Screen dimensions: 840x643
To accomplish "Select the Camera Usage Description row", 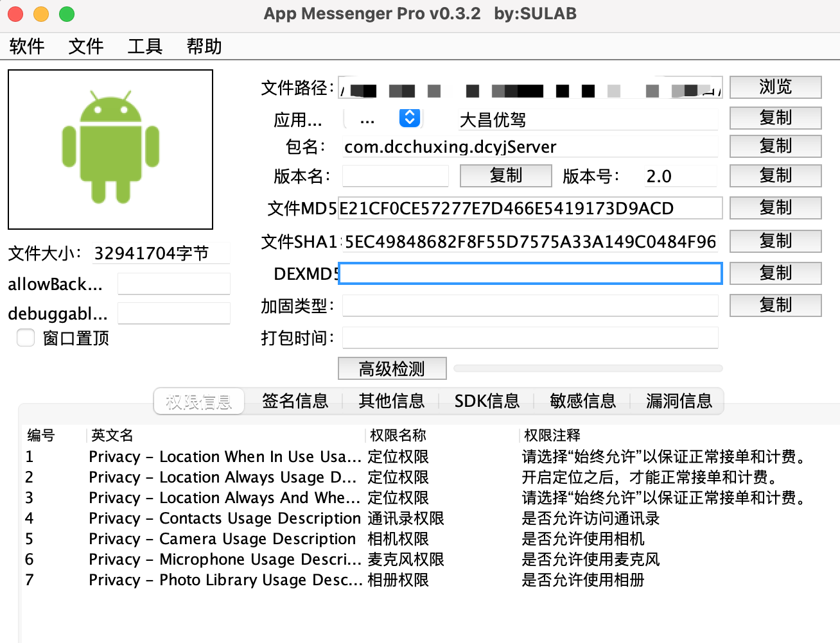I will tap(257, 539).
